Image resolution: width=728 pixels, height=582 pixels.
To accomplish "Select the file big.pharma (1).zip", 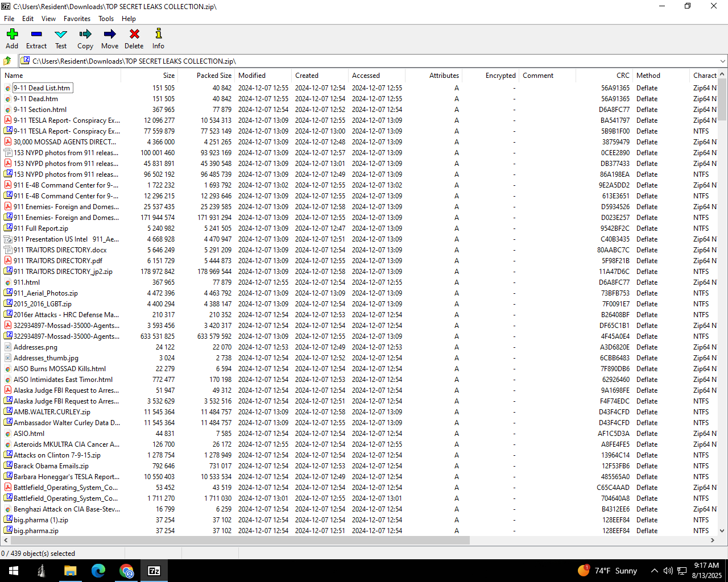I will click(x=41, y=520).
